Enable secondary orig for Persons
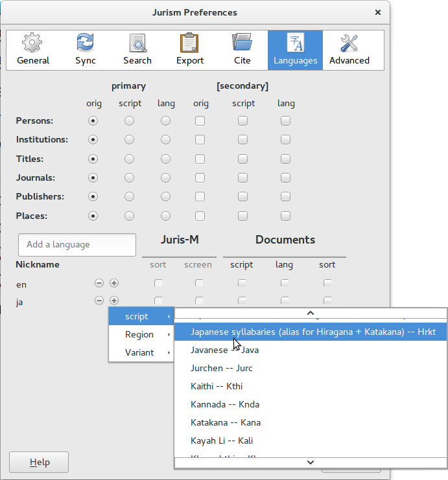The image size is (448, 480). [200, 121]
